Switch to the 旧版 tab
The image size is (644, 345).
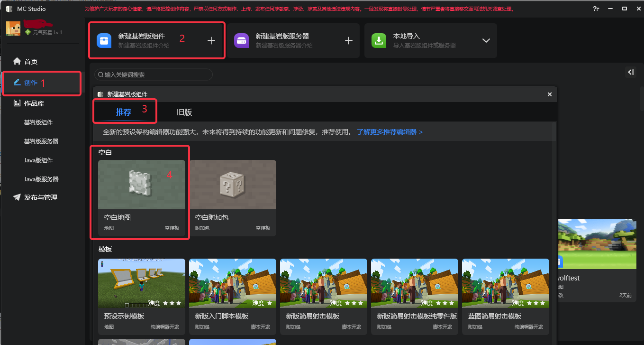tap(184, 112)
